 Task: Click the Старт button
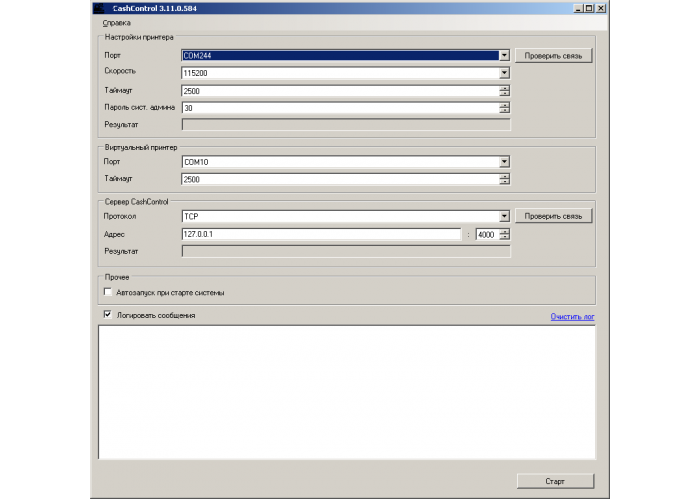click(555, 481)
